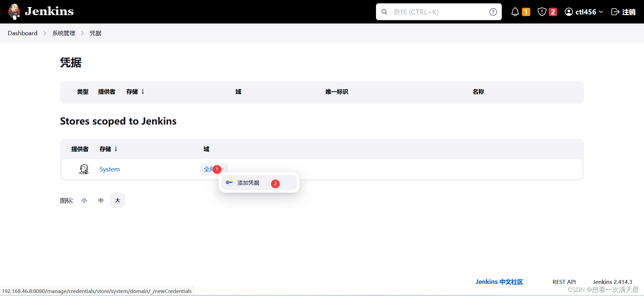This screenshot has width=644, height=296.
Task: Open the Jenkins home title link
Action: click(49, 11)
